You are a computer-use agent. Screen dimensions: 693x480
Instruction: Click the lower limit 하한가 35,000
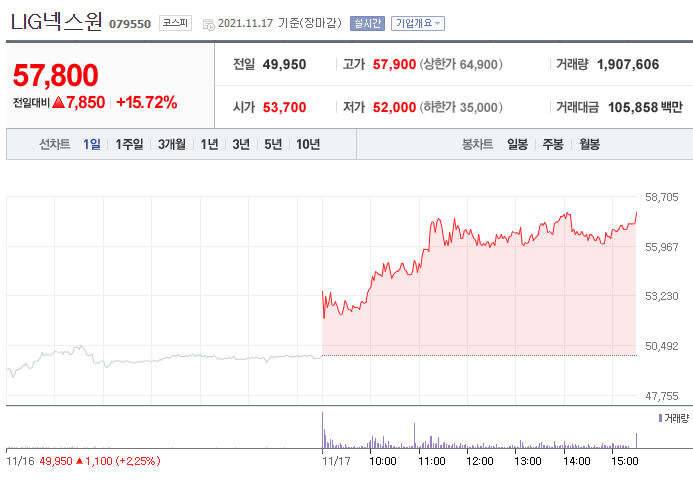(461, 107)
